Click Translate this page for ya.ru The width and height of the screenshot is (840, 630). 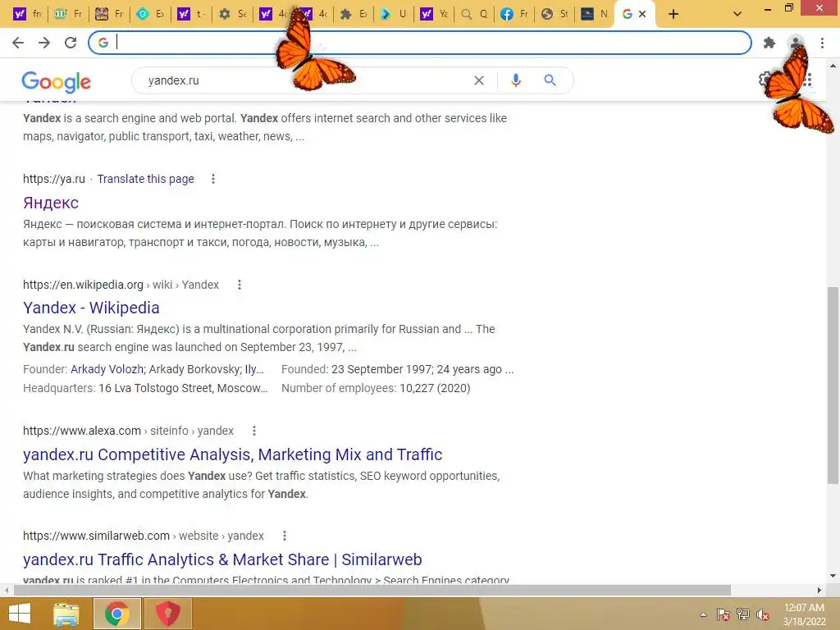[146, 179]
